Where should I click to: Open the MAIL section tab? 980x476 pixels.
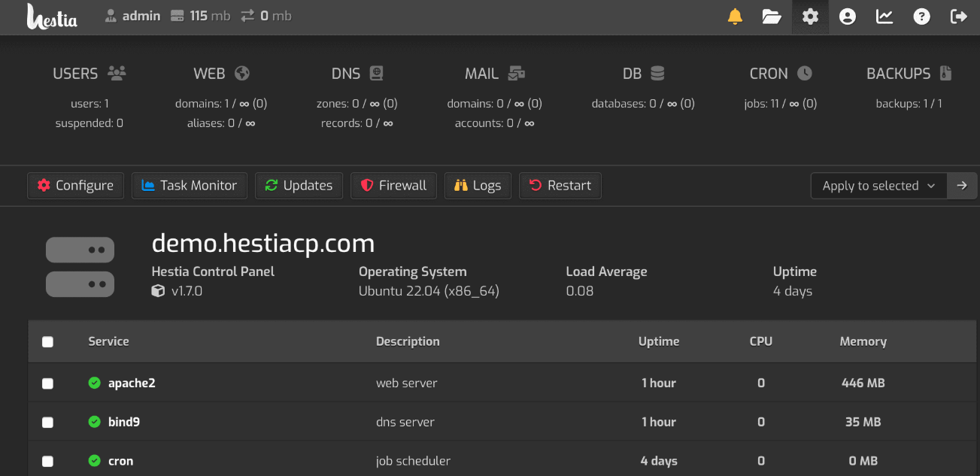[493, 74]
